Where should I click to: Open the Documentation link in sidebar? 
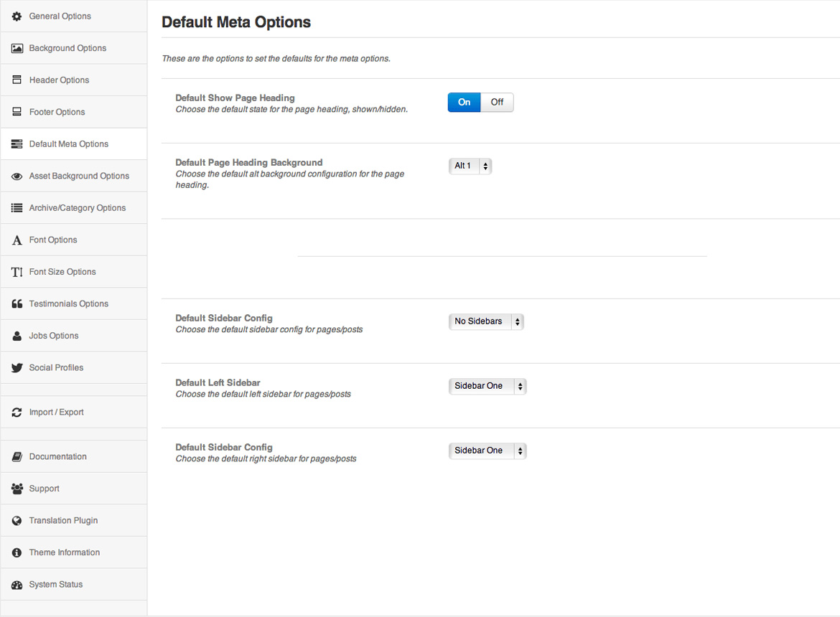tap(57, 457)
